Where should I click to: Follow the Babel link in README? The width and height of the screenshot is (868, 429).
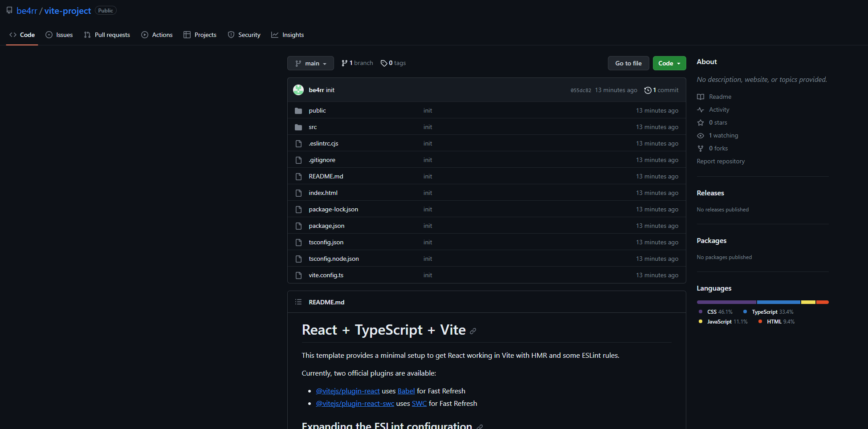point(406,391)
